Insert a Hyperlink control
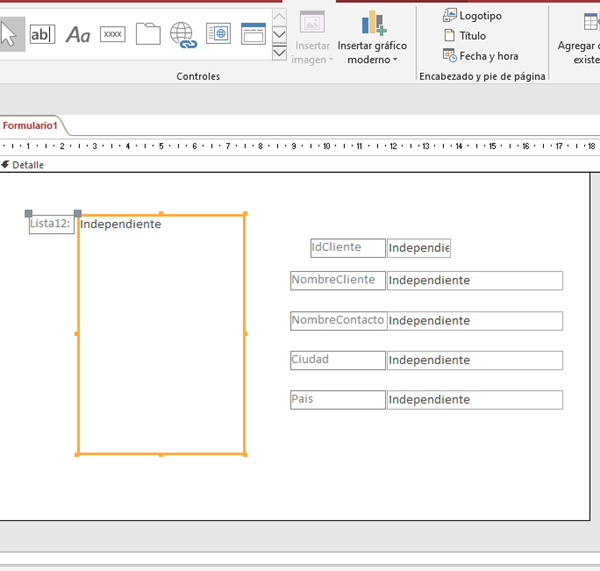The image size is (600, 571). point(183,35)
